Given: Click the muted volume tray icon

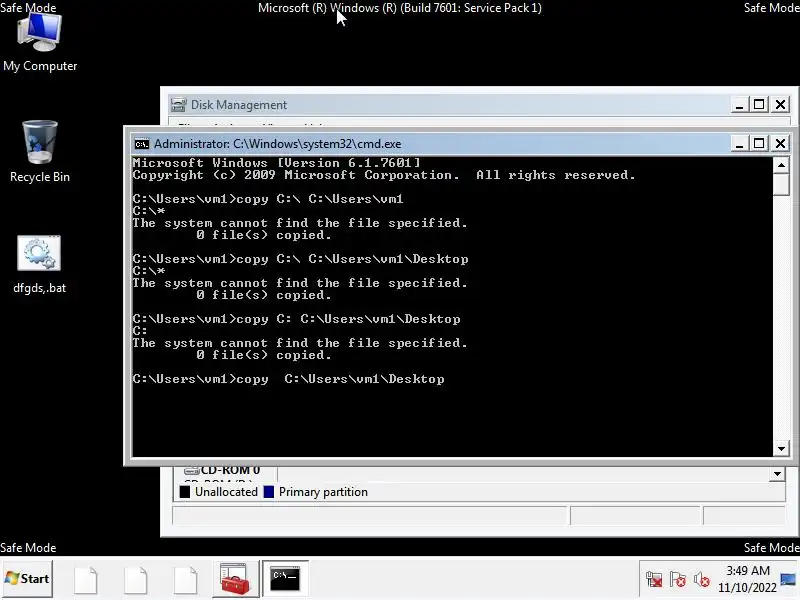Looking at the screenshot, I should coord(702,580).
